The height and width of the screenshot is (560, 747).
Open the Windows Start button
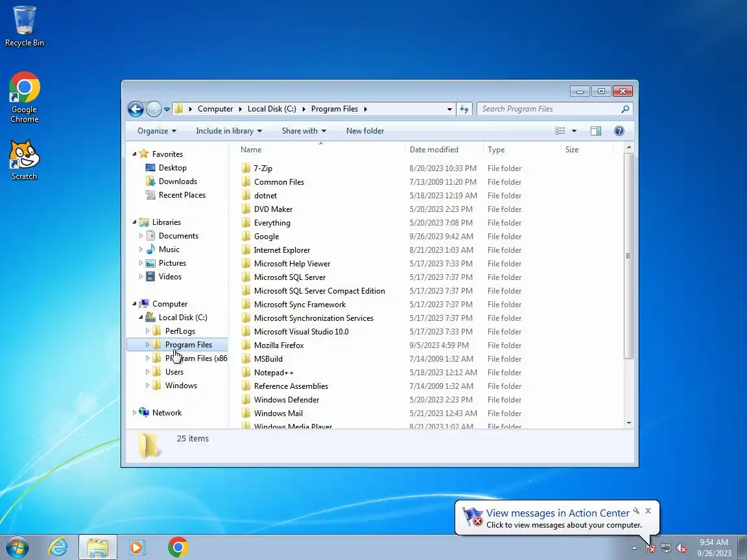17,547
